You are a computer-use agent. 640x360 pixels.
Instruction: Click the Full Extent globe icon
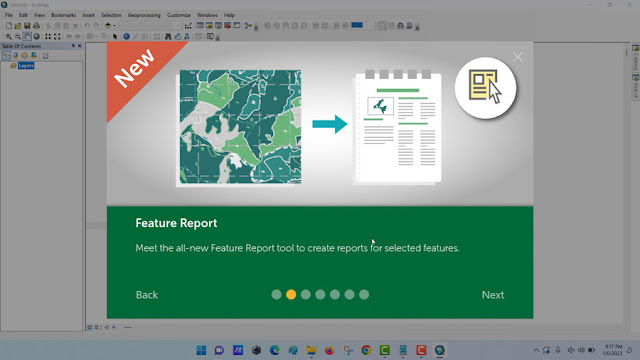coord(36,36)
